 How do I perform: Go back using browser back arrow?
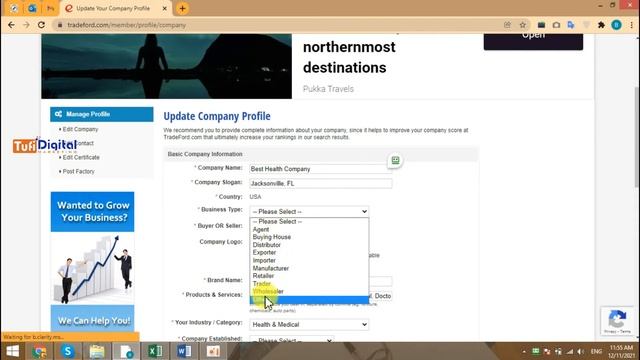coord(11,25)
